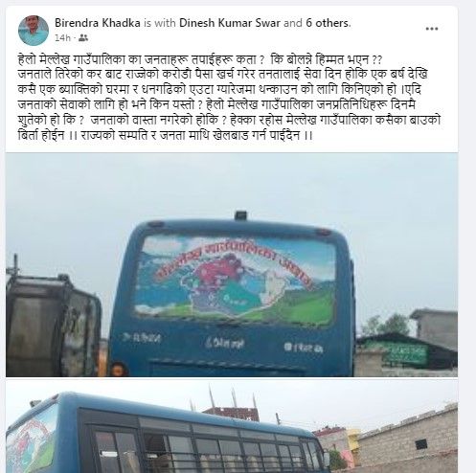This screenshot has width=476, height=473.
Task: Click the grey brick building in second photo
Action: coord(409,438)
